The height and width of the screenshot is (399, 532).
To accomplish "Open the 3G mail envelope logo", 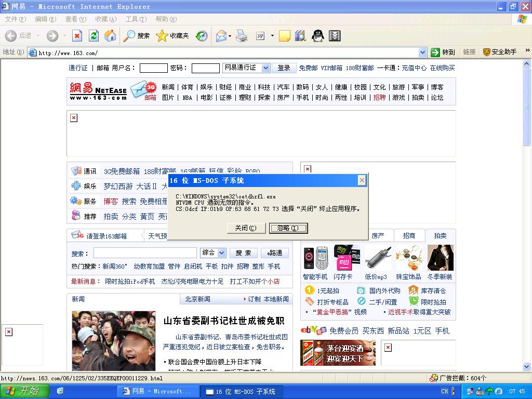I will 143,90.
